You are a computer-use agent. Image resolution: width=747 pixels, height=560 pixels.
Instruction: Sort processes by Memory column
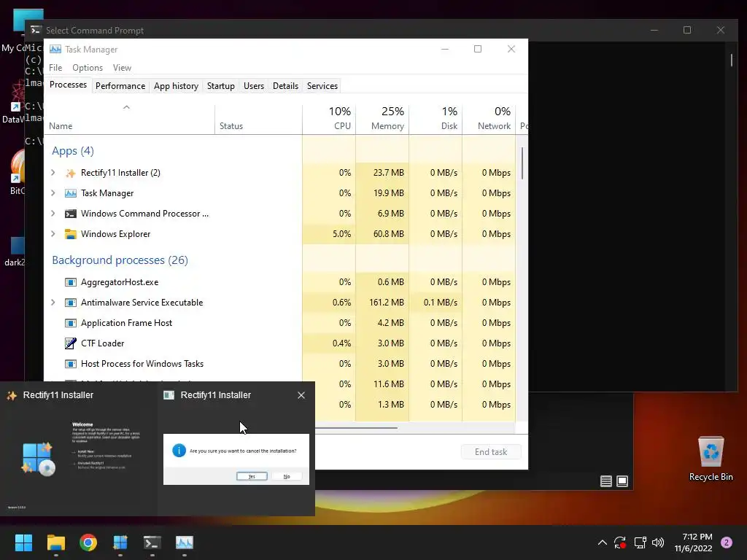[x=382, y=119]
